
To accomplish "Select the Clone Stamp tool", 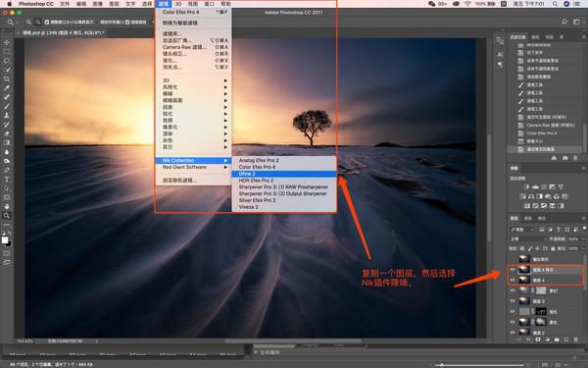I will pos(7,115).
